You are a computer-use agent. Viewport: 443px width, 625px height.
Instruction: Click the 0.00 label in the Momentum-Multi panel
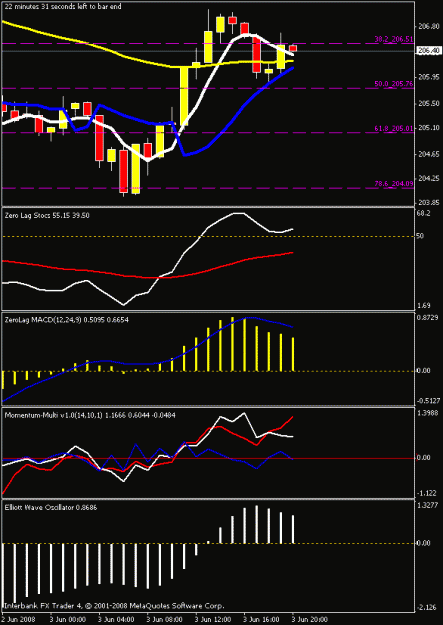(x=425, y=458)
